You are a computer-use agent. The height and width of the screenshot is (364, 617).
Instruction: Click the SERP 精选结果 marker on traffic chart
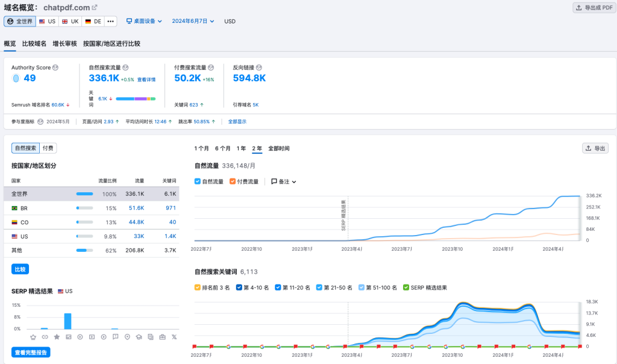(343, 215)
